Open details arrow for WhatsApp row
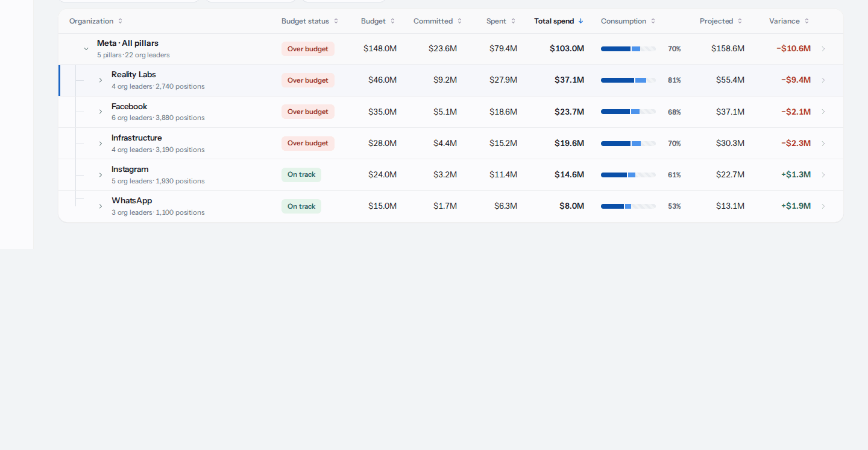Screen dimensions: 868x450 pyautogui.click(x=823, y=206)
